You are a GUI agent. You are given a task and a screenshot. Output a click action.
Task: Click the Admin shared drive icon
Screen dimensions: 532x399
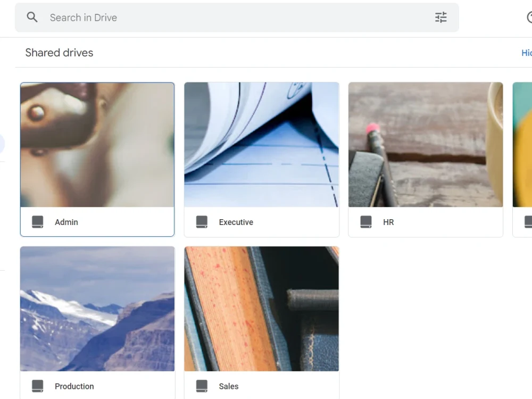tap(38, 222)
